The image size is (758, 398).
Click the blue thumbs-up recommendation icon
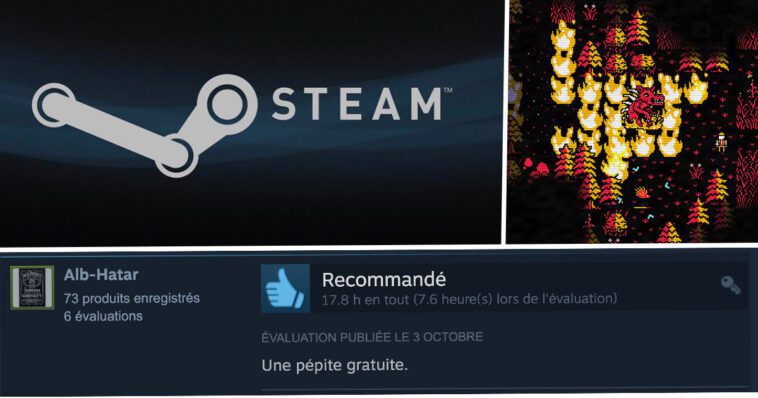coord(285,288)
